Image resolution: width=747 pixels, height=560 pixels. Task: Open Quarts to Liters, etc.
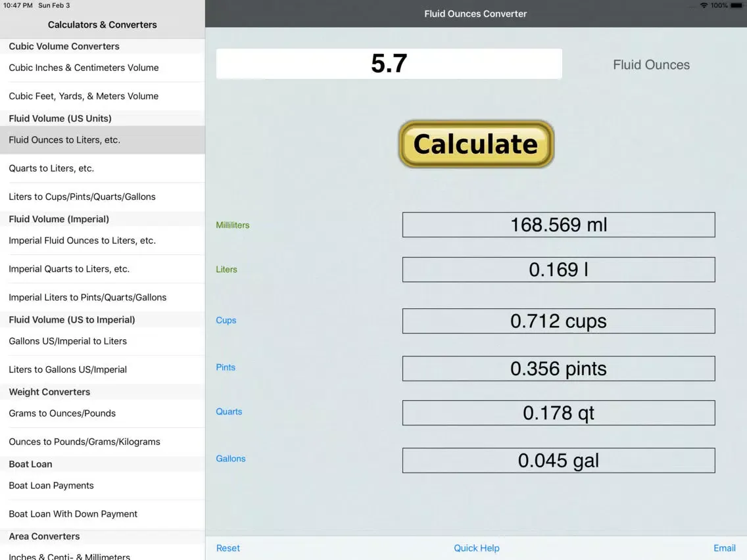[x=103, y=168]
